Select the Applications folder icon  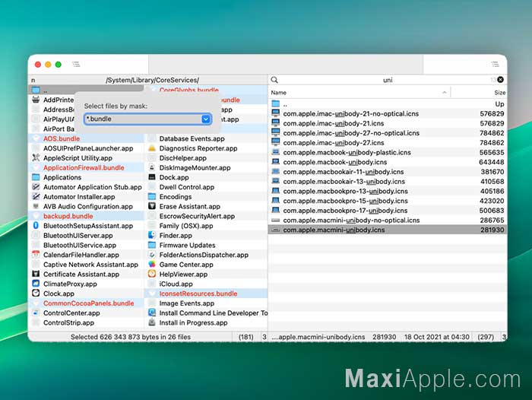36,177
